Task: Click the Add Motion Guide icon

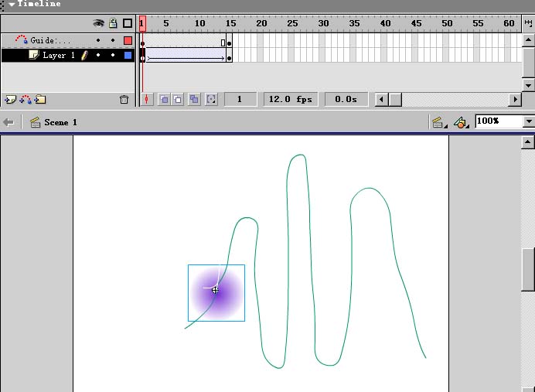Action: 26,100
